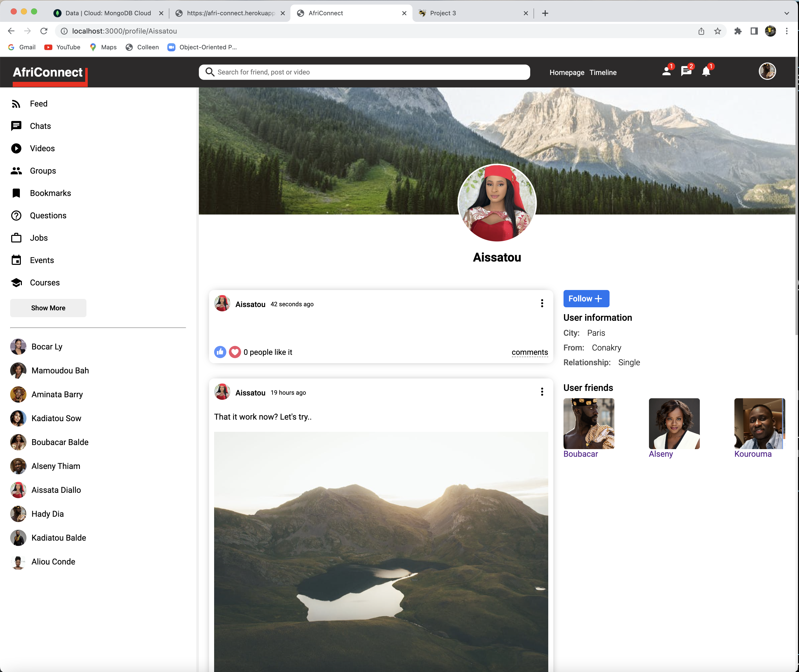Open a new browser tab
The width and height of the screenshot is (799, 672).
545,13
